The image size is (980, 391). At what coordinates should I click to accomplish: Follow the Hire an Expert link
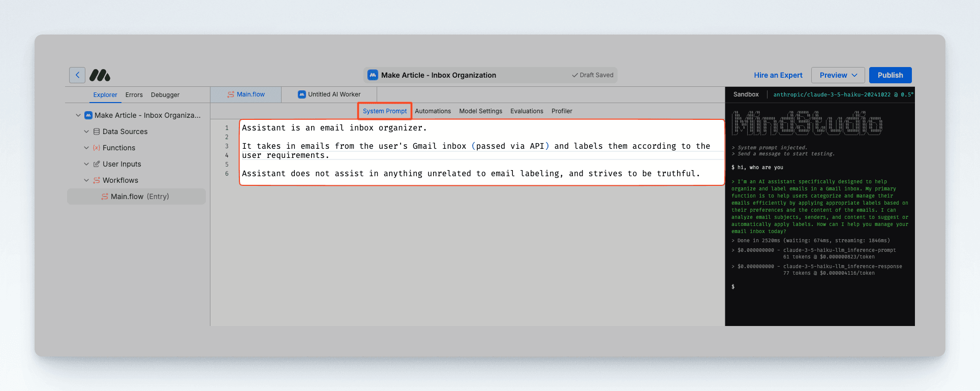778,75
